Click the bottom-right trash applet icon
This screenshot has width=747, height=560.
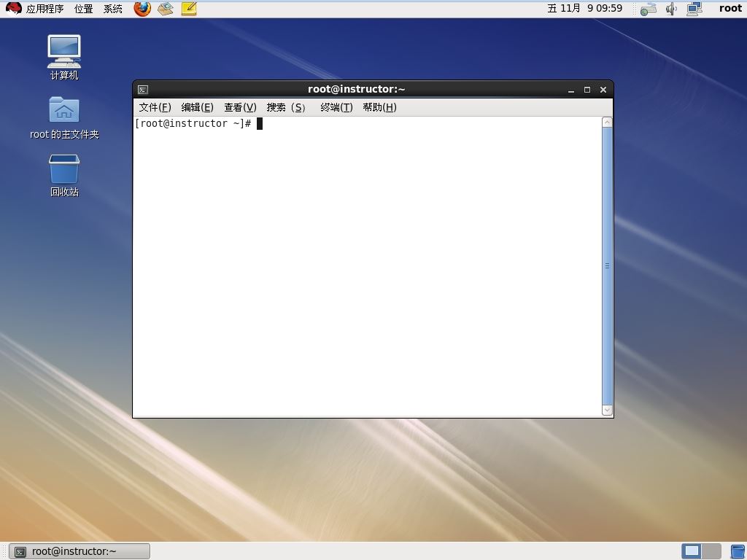coord(738,551)
